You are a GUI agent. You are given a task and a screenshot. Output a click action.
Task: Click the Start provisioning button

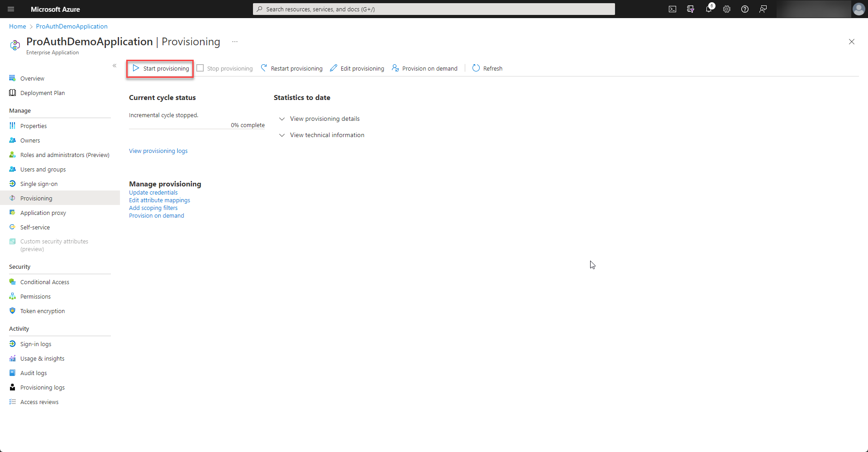tap(160, 68)
